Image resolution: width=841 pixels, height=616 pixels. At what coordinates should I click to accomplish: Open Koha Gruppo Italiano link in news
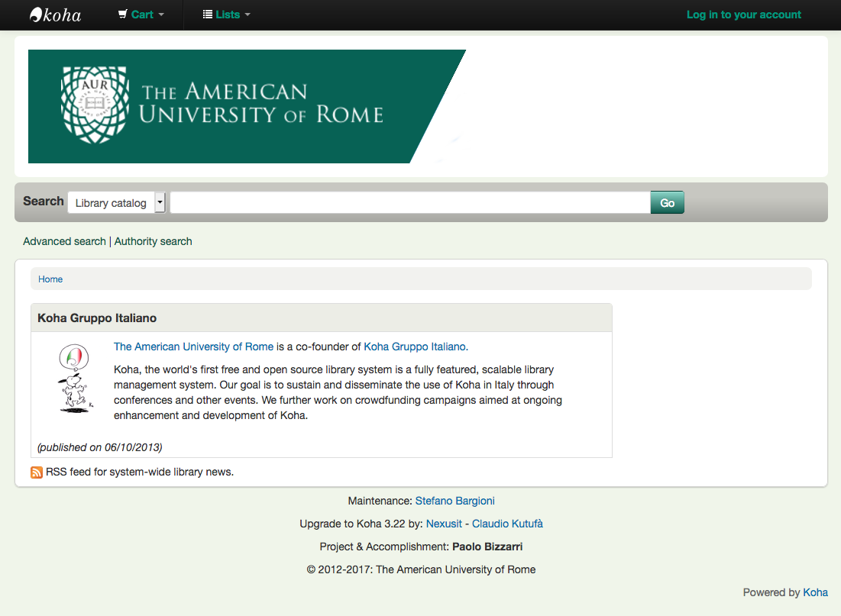pyautogui.click(x=416, y=347)
